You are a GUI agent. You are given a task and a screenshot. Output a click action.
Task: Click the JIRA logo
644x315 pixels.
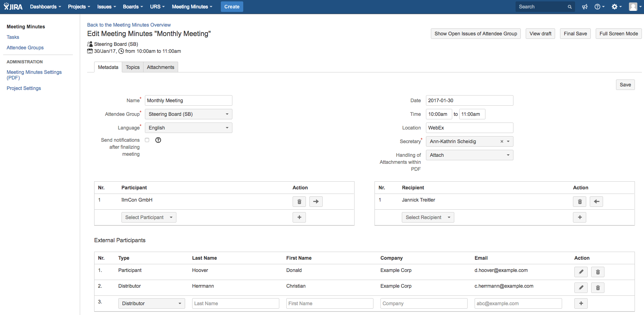[x=13, y=7]
